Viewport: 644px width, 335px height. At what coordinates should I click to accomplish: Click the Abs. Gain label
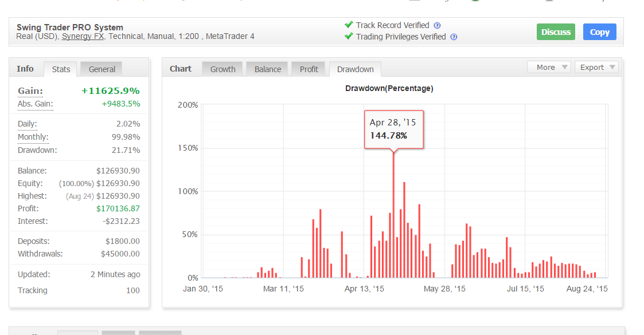(x=36, y=104)
